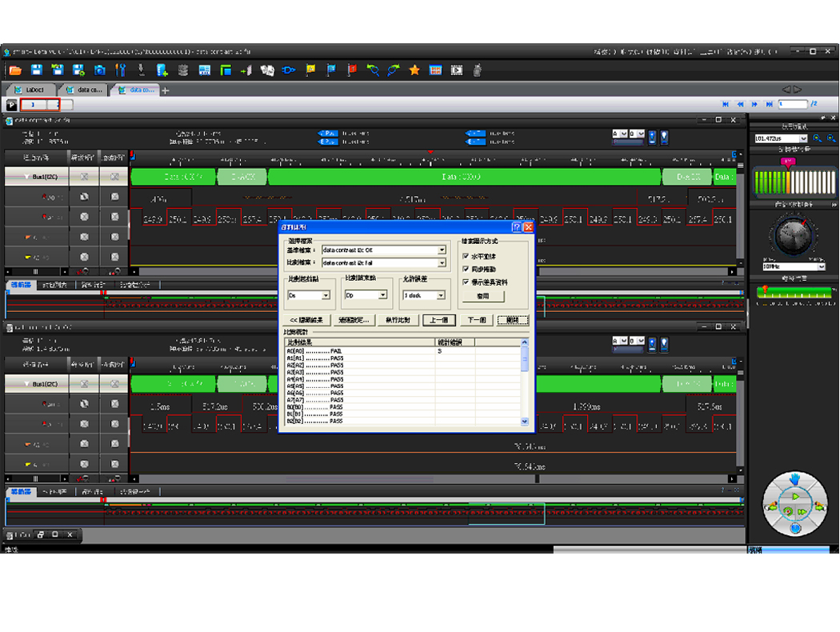Screen dimensions: 840x632
Task: Click the orange open folder toolbar icon
Action: [15, 70]
